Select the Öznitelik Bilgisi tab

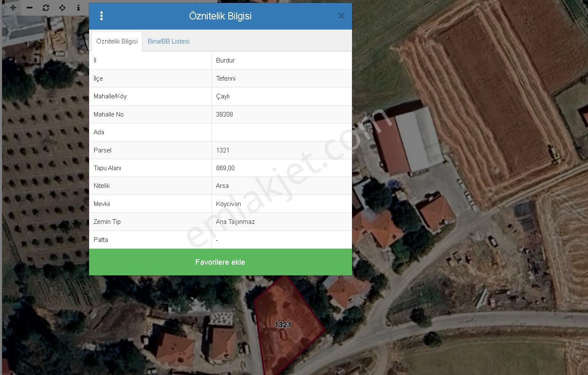click(117, 41)
